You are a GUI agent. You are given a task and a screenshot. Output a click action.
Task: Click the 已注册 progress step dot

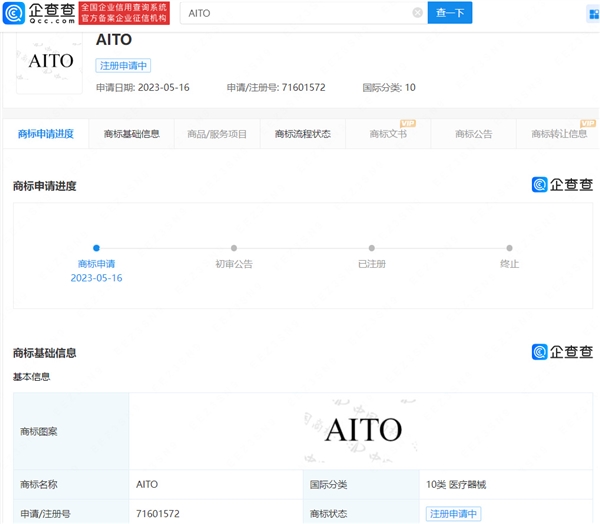372,247
